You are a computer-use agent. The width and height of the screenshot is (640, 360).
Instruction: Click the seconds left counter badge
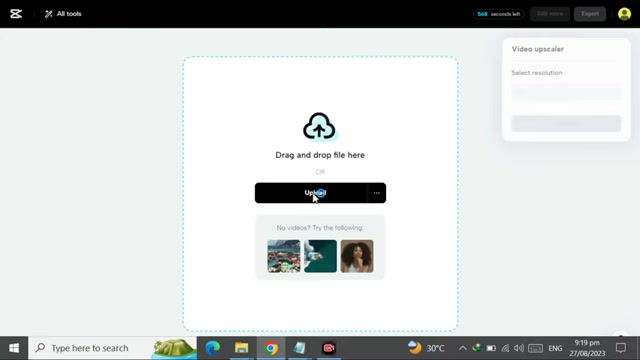click(x=498, y=14)
